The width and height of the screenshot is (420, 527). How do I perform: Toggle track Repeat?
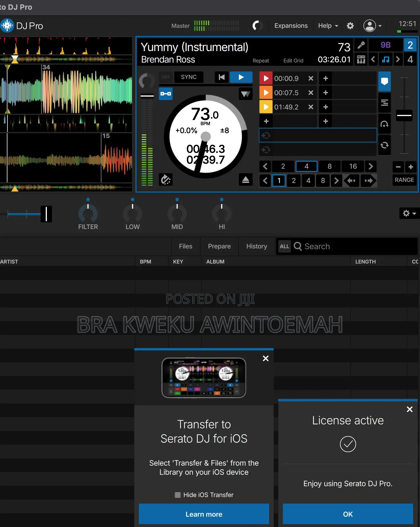click(261, 61)
